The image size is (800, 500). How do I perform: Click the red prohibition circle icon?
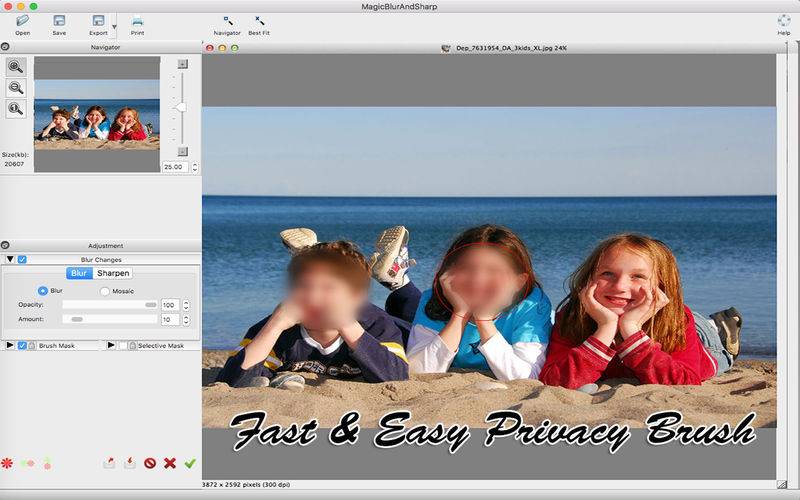coord(150,463)
